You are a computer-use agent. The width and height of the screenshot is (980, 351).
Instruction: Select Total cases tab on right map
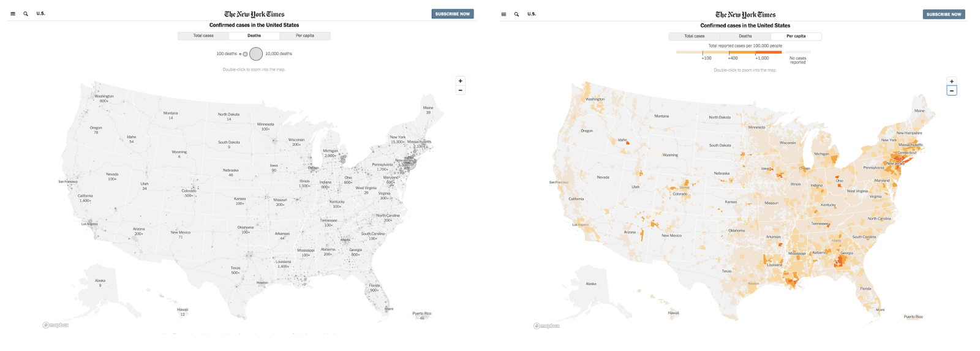pos(694,36)
